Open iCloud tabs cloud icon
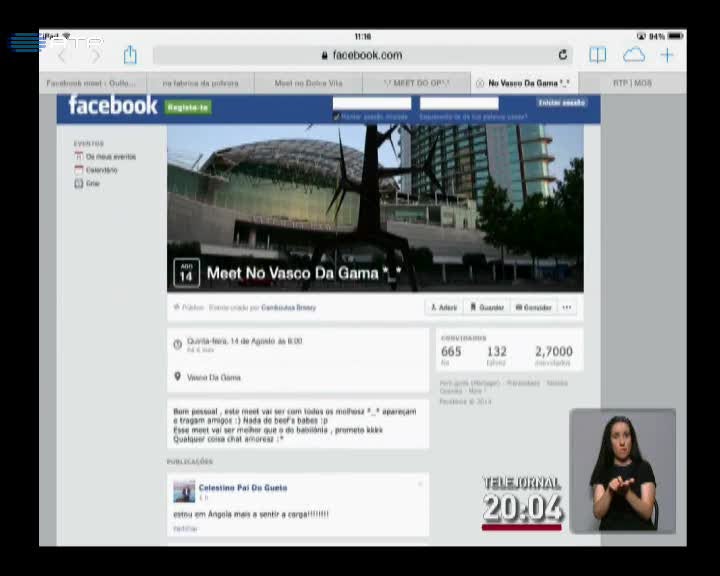The image size is (720, 576). (634, 55)
